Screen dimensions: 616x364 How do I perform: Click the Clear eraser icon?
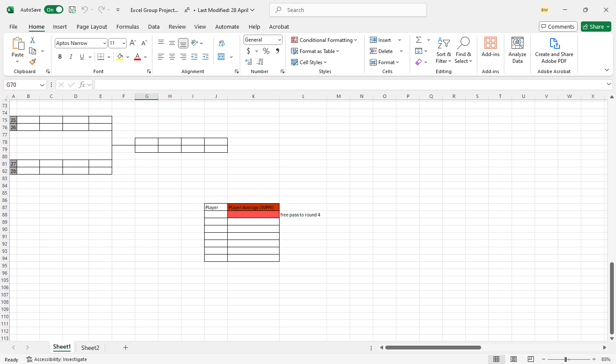point(419,62)
